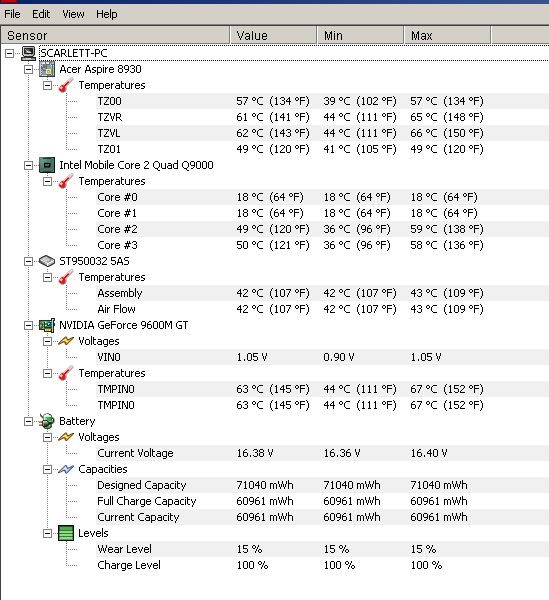549x600 pixels.
Task: Click the Max column header
Action: point(447,36)
